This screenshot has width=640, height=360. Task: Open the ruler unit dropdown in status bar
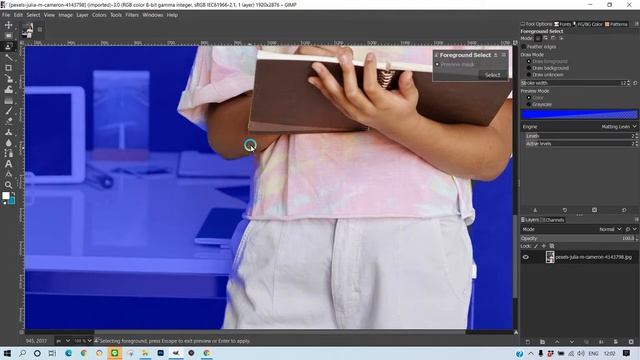pyautogui.click(x=63, y=341)
